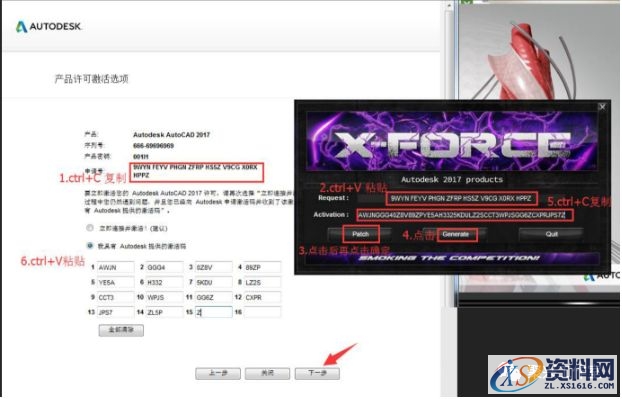Click activation code field 6

[x=165, y=282]
